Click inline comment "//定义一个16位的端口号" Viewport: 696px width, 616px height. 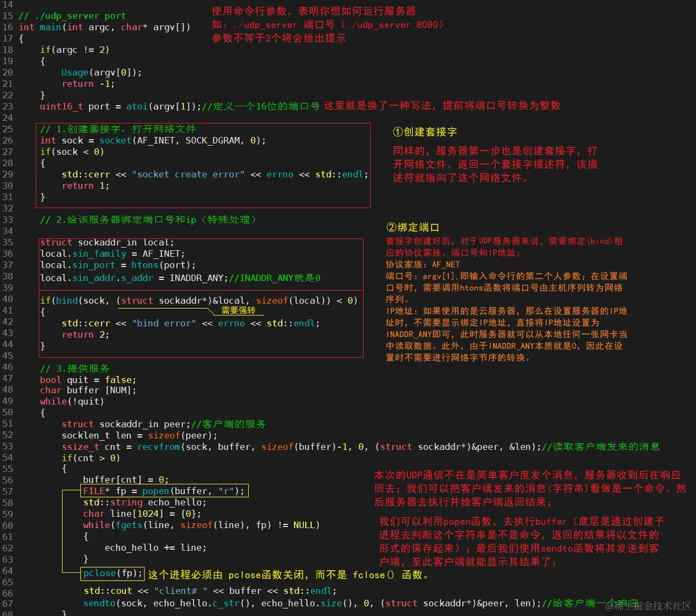261,106
